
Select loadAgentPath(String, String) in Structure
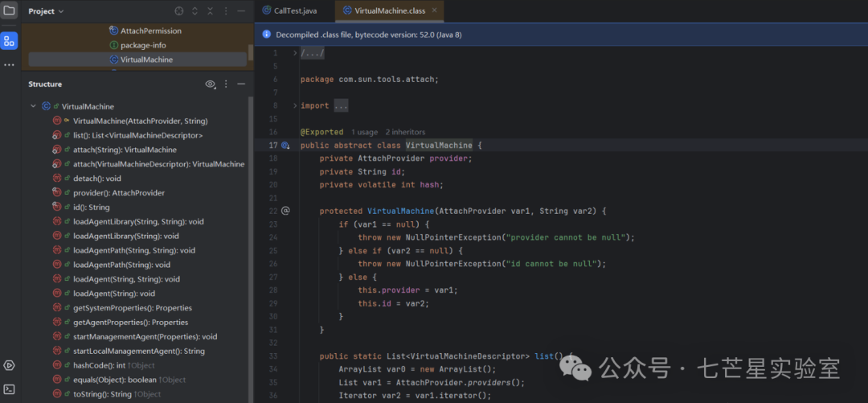pos(134,250)
